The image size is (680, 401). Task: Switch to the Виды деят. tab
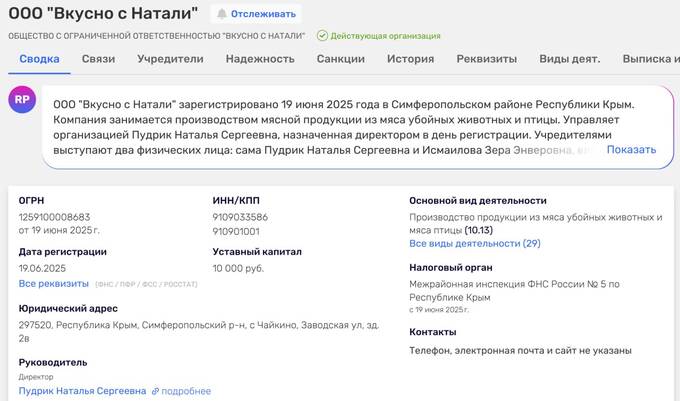[x=569, y=59]
